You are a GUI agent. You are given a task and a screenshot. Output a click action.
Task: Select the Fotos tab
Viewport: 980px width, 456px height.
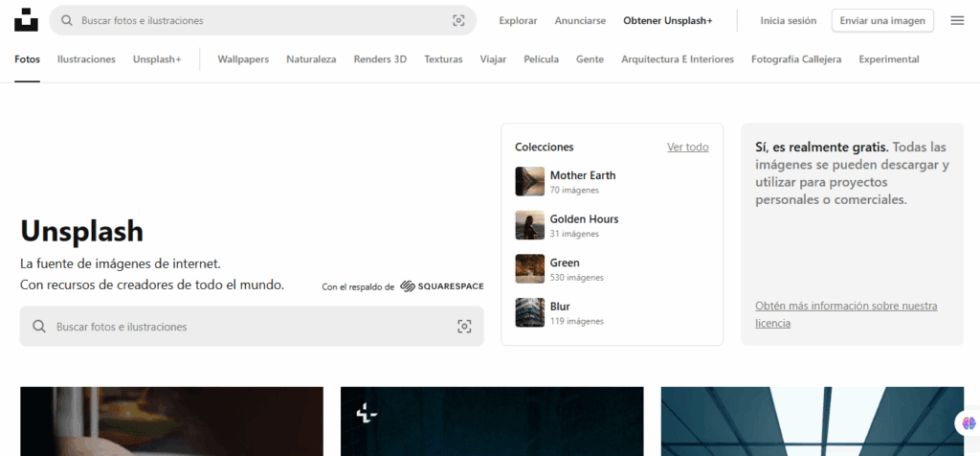28,59
